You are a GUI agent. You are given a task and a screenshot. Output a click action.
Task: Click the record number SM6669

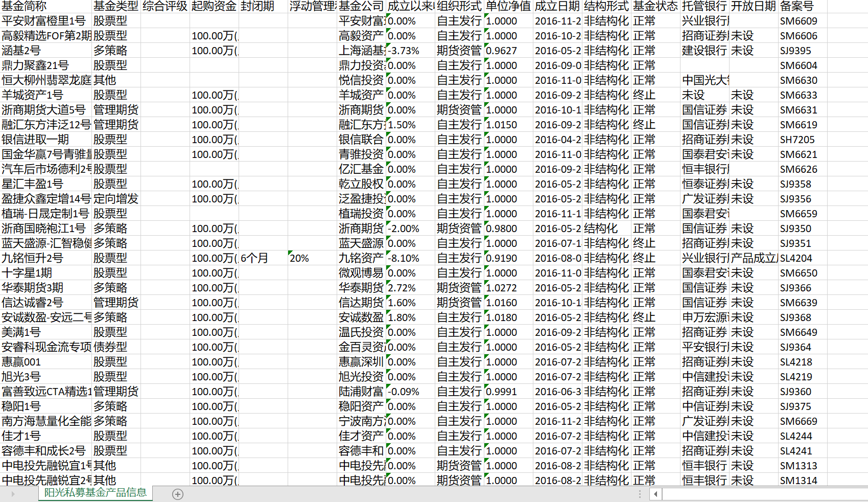799,421
